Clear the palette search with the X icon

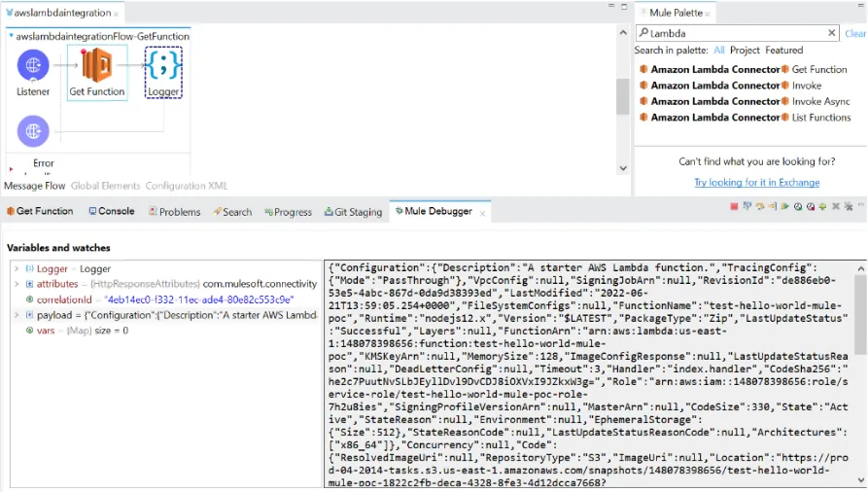831,33
